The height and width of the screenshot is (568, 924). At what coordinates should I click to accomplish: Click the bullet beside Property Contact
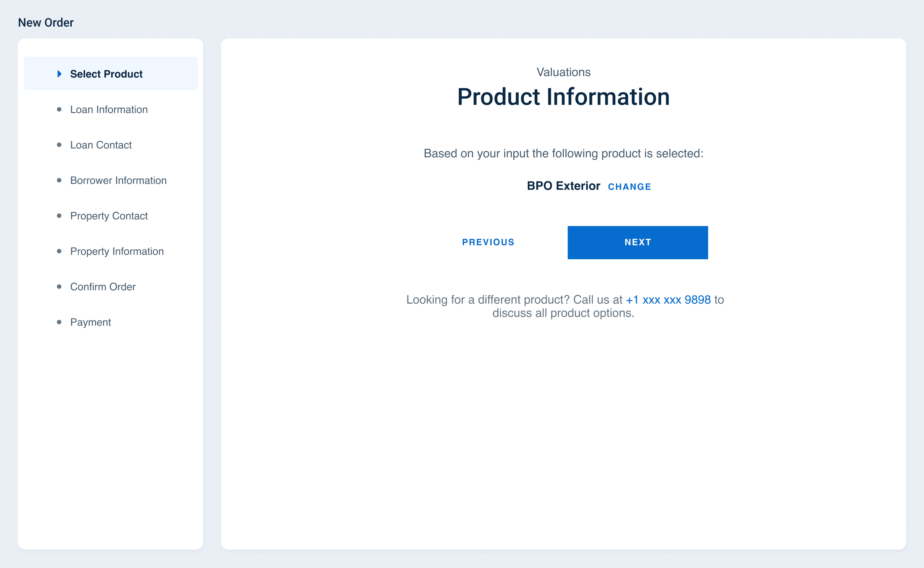coord(59,216)
